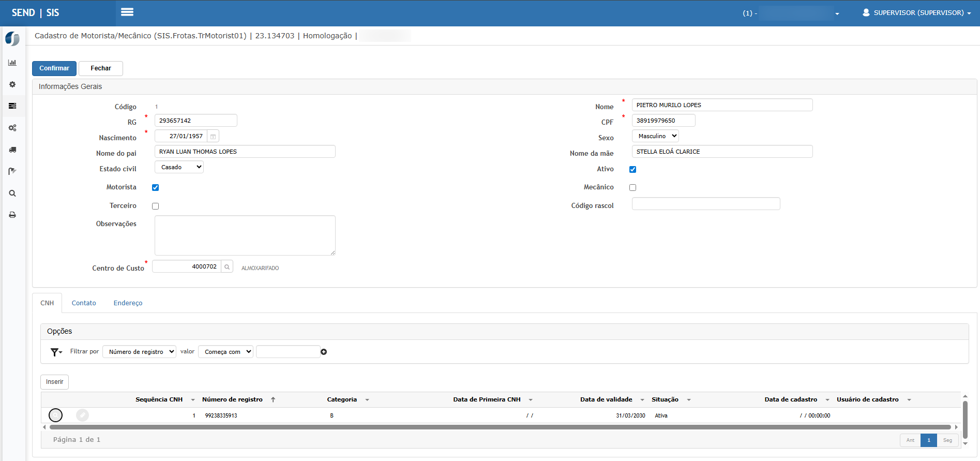Switch to the Endereço tab
The height and width of the screenshot is (461, 980).
(x=128, y=303)
